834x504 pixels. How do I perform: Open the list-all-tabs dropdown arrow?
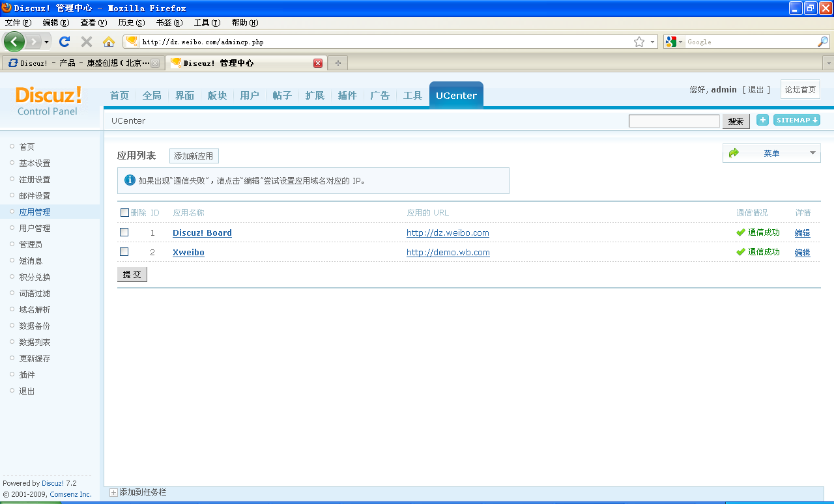pos(828,63)
